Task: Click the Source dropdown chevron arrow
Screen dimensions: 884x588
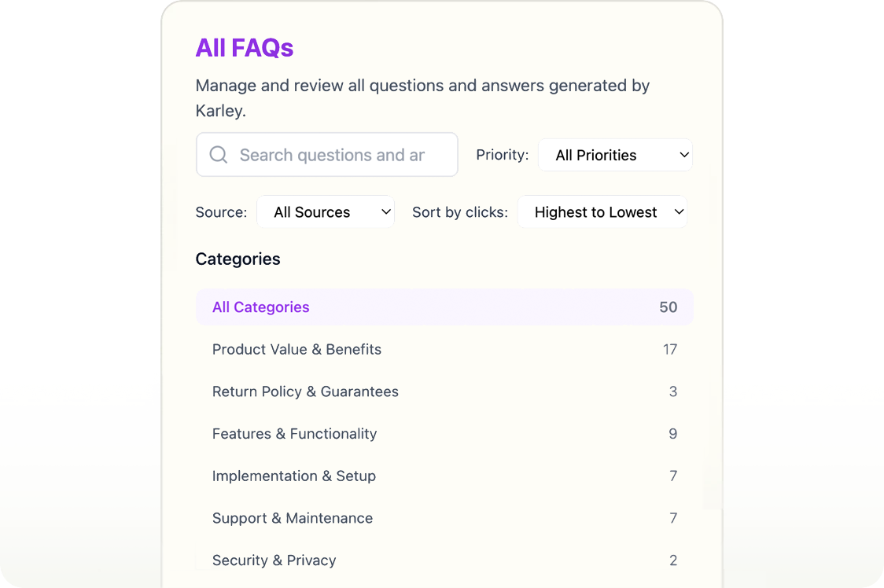Action: click(385, 212)
